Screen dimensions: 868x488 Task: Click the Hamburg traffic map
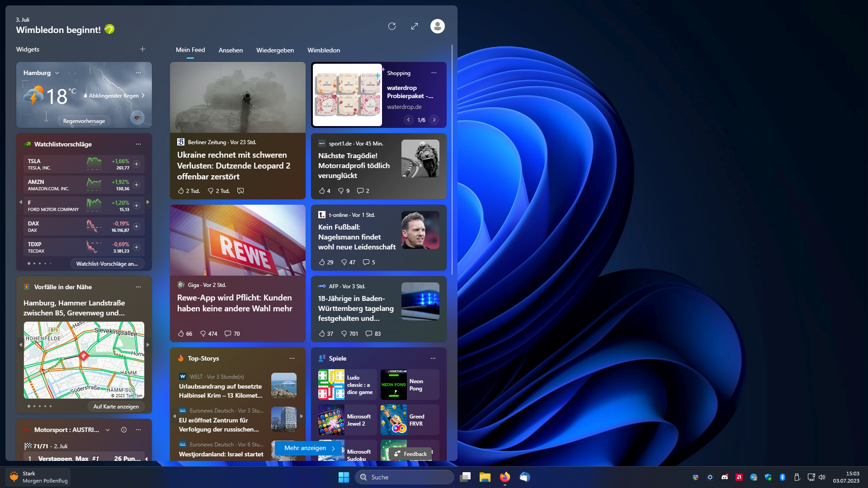[84, 360]
